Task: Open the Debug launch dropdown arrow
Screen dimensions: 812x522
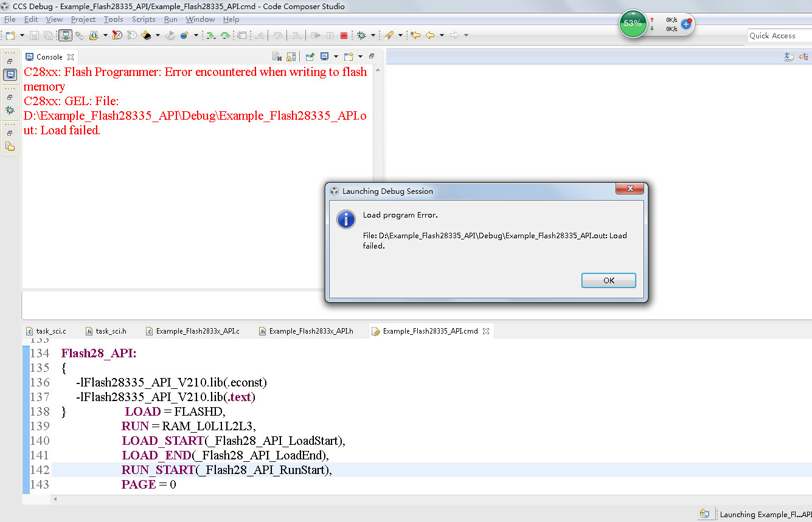Action: pos(372,35)
